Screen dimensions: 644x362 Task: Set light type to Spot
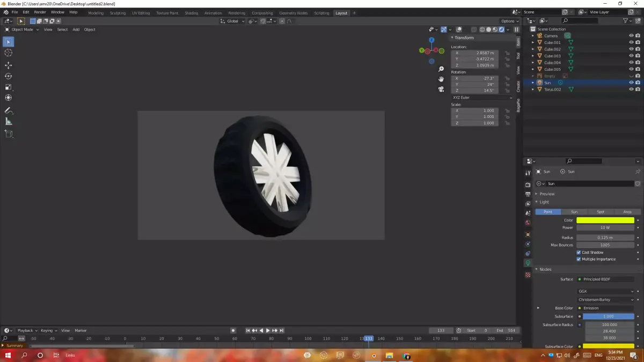[601, 212]
